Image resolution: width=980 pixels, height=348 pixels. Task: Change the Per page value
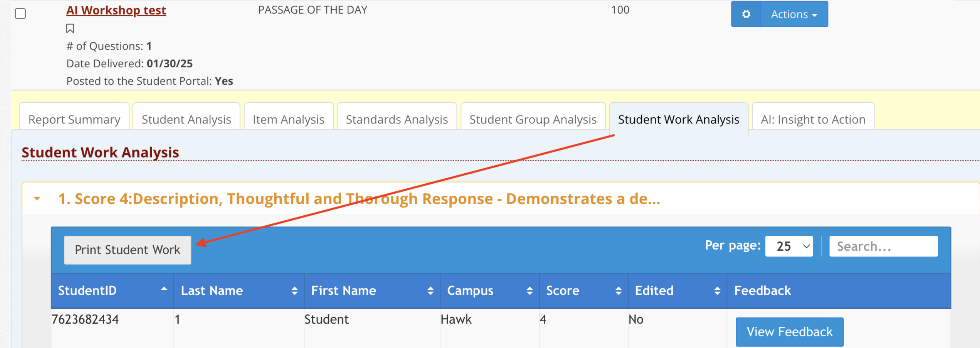788,246
